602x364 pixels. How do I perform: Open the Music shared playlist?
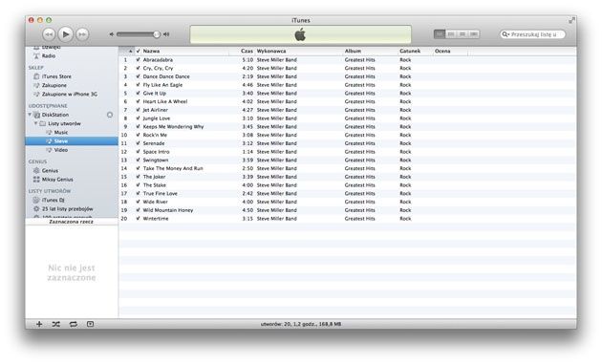tap(60, 133)
